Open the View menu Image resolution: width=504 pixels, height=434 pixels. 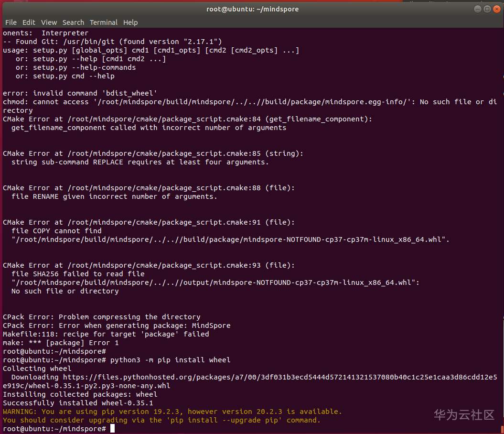(x=49, y=22)
